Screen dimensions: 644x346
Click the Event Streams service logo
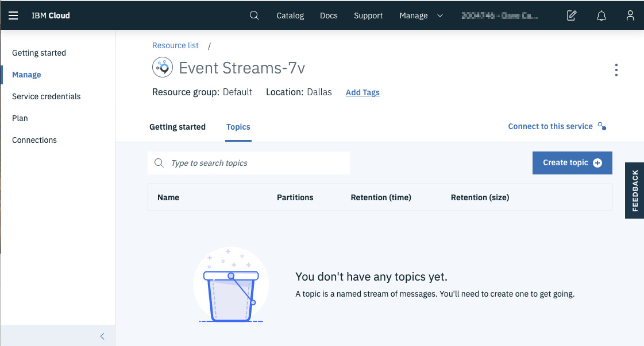point(163,67)
